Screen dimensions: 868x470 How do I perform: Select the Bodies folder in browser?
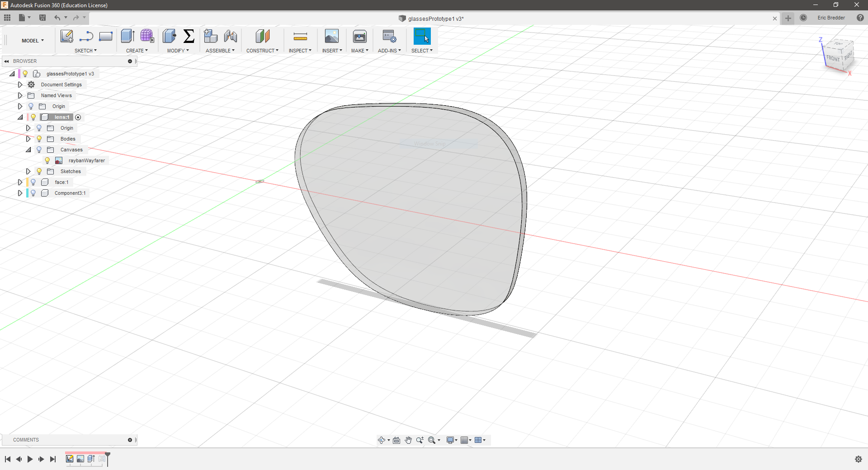click(x=68, y=139)
